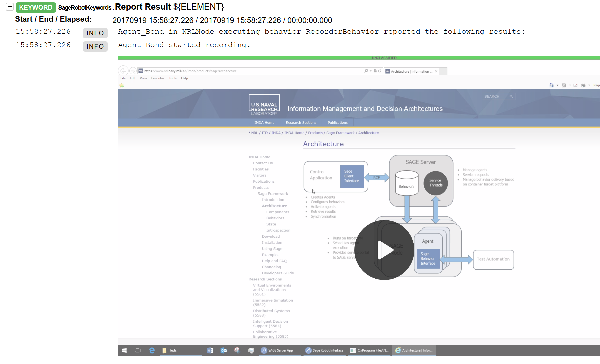
Task: Click the Read mail icon in command bar
Action: (x=575, y=85)
